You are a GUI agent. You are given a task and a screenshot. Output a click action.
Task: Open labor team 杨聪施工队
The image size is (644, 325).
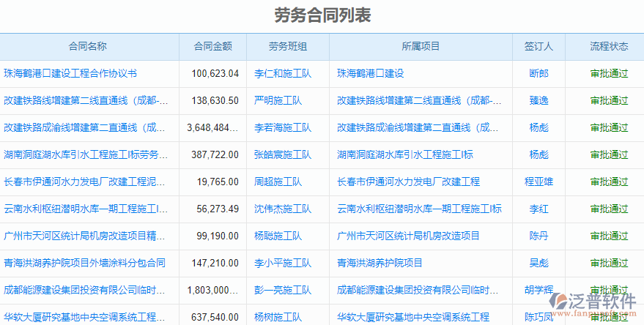[x=278, y=236]
